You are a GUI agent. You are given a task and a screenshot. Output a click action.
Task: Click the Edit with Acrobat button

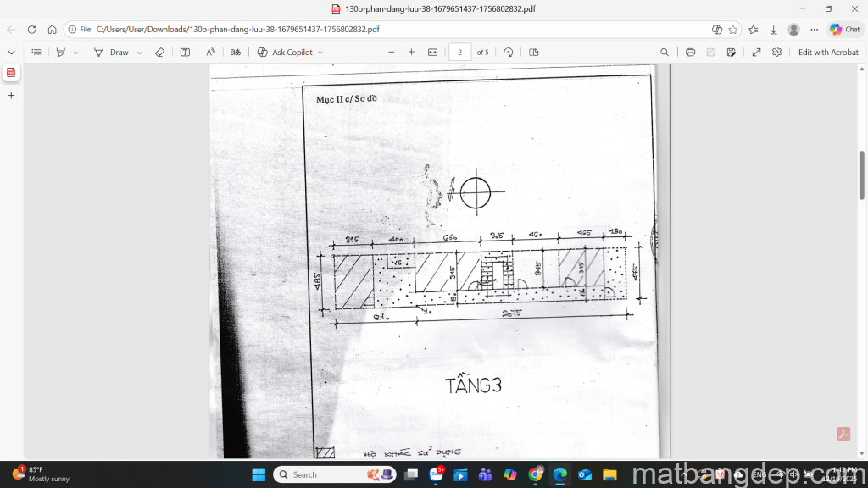pyautogui.click(x=828, y=53)
